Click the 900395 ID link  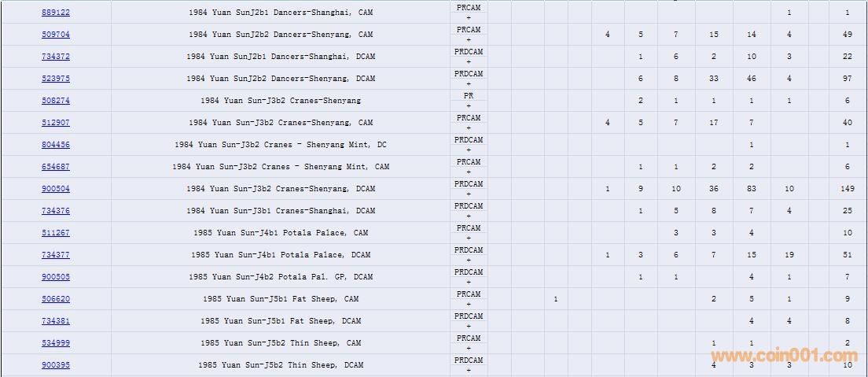tap(56, 365)
